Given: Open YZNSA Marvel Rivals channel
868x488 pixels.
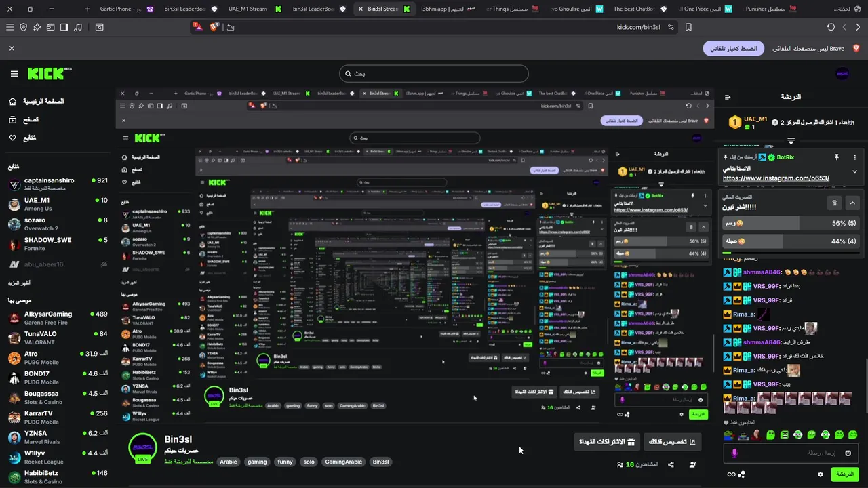Looking at the screenshot, I should click(58, 437).
